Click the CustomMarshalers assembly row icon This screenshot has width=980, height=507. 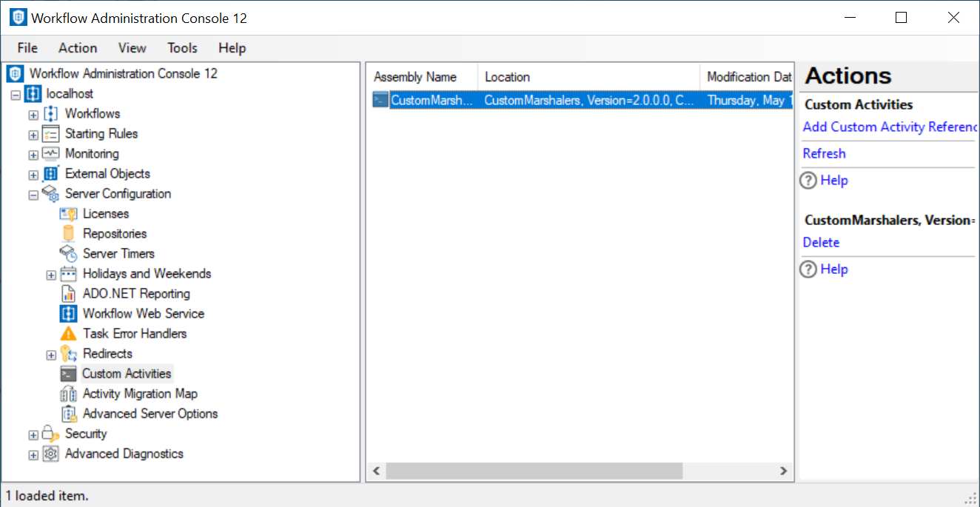(x=380, y=100)
